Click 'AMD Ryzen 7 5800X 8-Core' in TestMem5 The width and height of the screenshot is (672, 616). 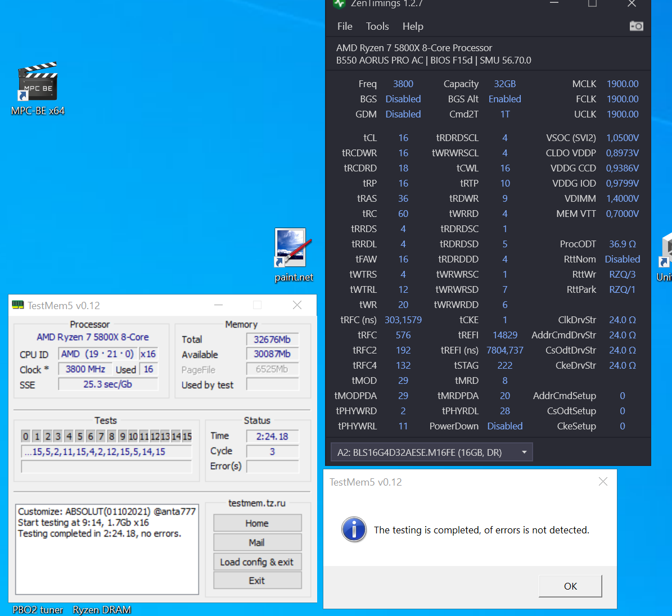93,337
